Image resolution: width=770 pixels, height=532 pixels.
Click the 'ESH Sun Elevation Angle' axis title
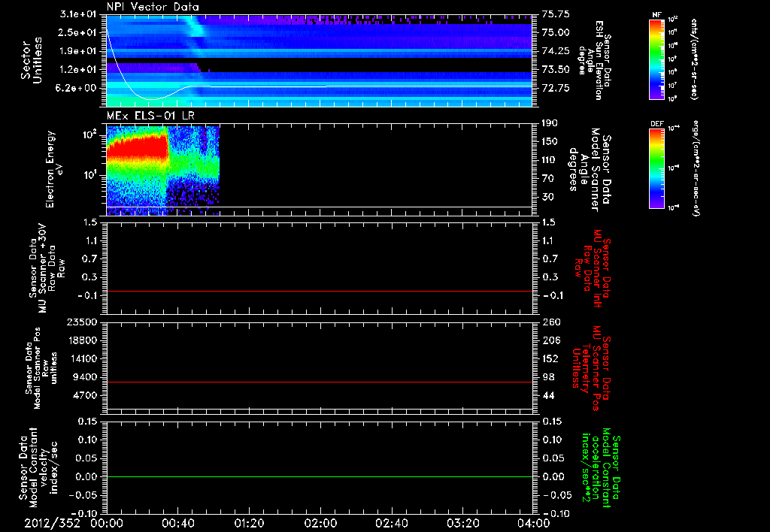pyautogui.click(x=591, y=60)
